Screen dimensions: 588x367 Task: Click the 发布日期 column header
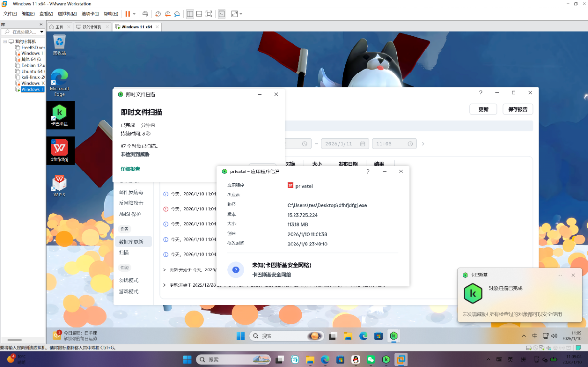(x=347, y=164)
